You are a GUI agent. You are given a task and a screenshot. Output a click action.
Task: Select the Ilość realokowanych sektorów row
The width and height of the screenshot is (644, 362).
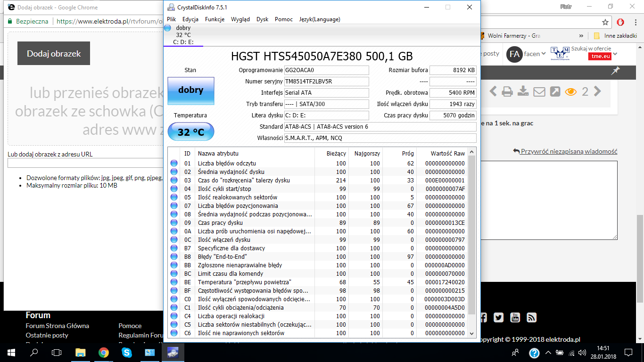[318, 197]
